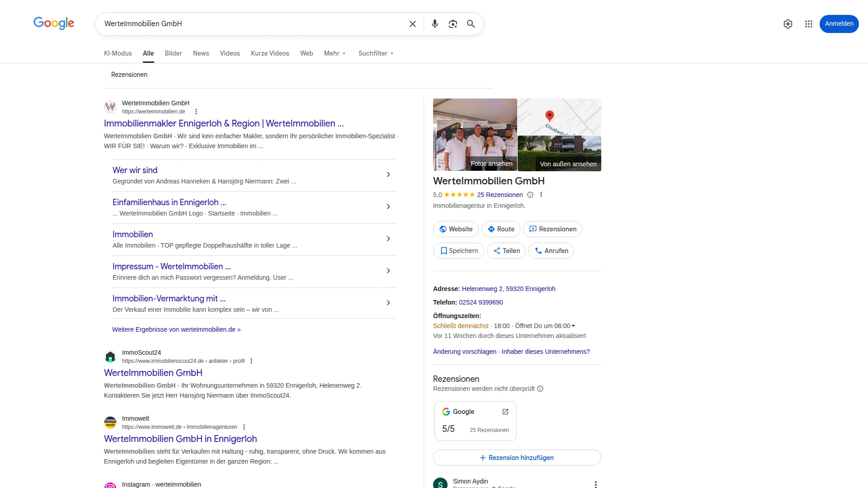Click the Speichern button

point(458,251)
